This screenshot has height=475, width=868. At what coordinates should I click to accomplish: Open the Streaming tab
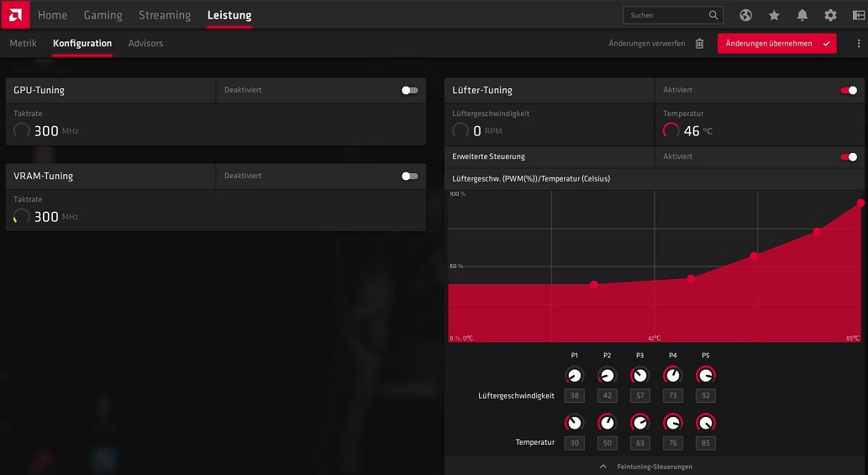click(x=165, y=15)
